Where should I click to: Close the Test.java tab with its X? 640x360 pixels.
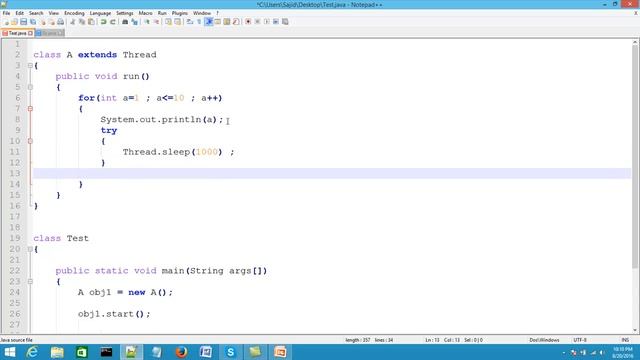30,33
